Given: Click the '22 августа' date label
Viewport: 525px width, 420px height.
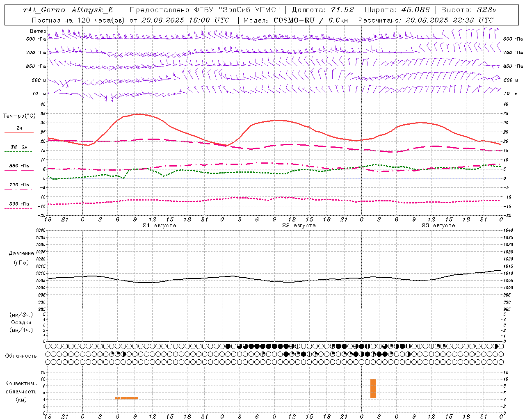Looking at the screenshot, I should [x=299, y=226].
